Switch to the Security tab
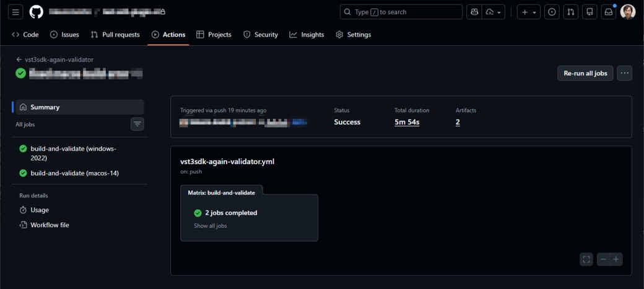 (260, 35)
